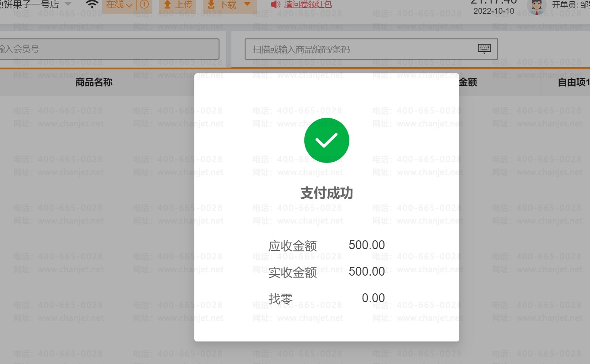Click the green payment success checkmark
The image size is (590, 364).
(x=327, y=140)
